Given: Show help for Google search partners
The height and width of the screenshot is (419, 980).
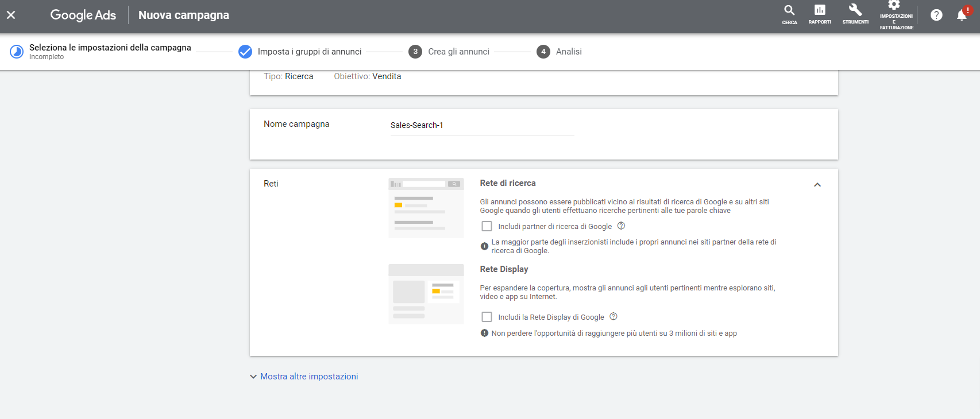Looking at the screenshot, I should click(621, 226).
